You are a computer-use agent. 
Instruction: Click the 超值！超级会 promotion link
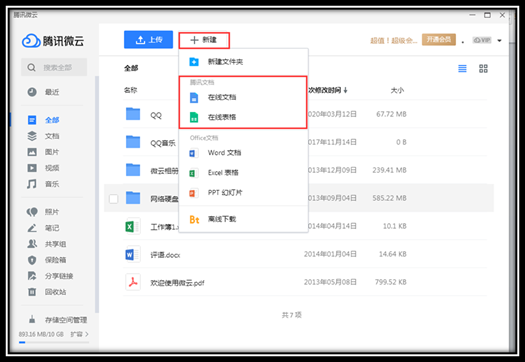393,41
